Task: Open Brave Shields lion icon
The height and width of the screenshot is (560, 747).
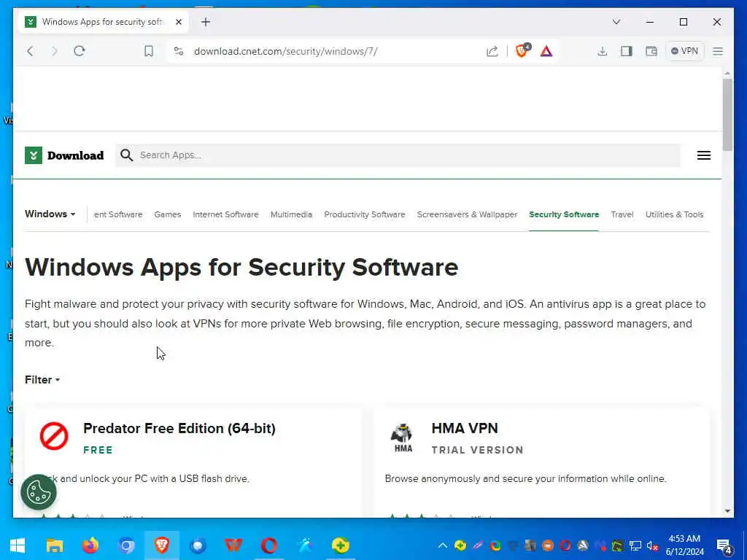Action: tap(522, 50)
